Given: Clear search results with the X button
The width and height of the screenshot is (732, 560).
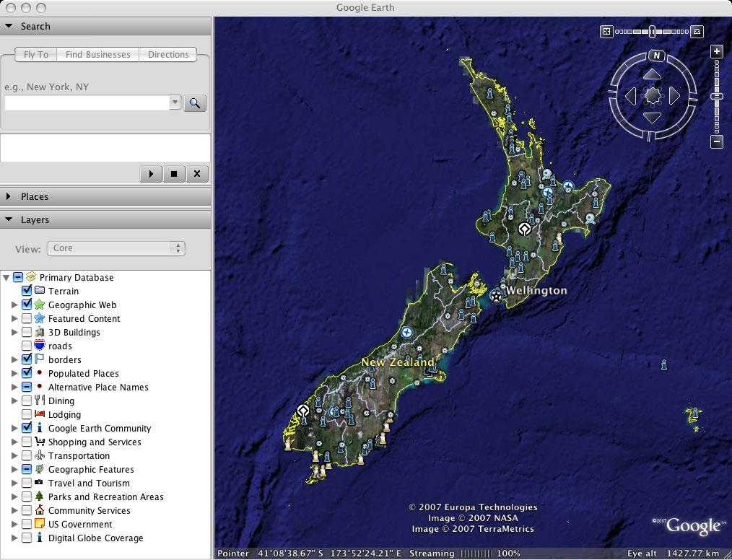Looking at the screenshot, I should pyautogui.click(x=197, y=174).
